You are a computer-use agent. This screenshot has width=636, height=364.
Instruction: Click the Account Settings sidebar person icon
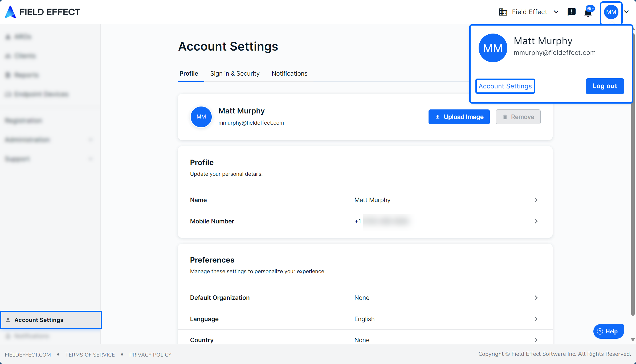tap(8, 320)
